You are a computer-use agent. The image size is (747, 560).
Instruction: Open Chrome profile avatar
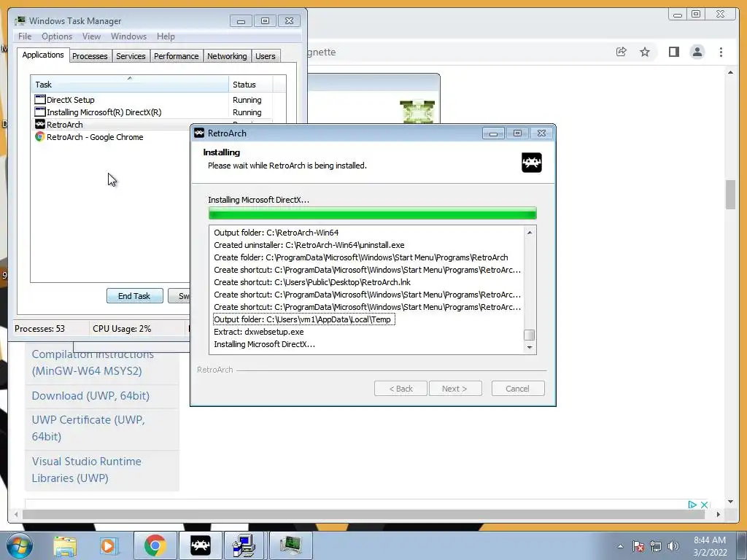pos(697,52)
